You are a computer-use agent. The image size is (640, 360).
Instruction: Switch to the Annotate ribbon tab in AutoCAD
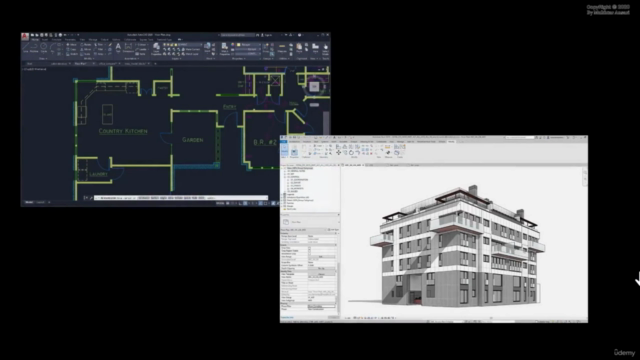click(x=56, y=40)
